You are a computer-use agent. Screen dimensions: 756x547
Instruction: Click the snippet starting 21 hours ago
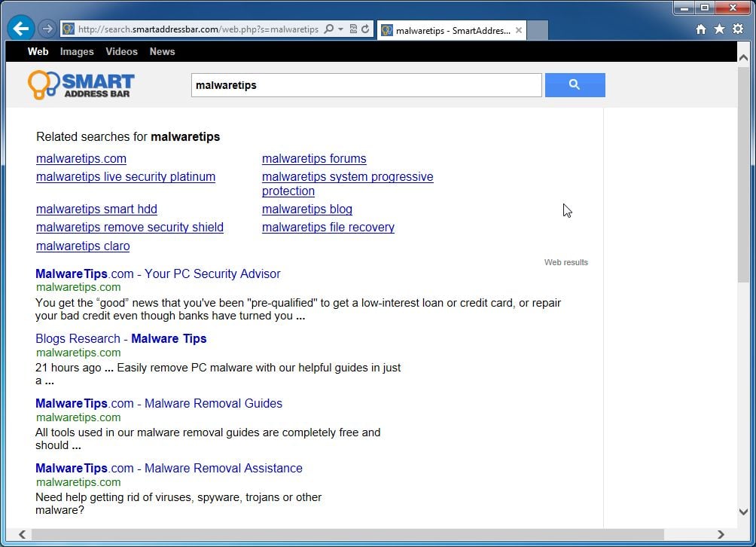pyautogui.click(x=218, y=374)
